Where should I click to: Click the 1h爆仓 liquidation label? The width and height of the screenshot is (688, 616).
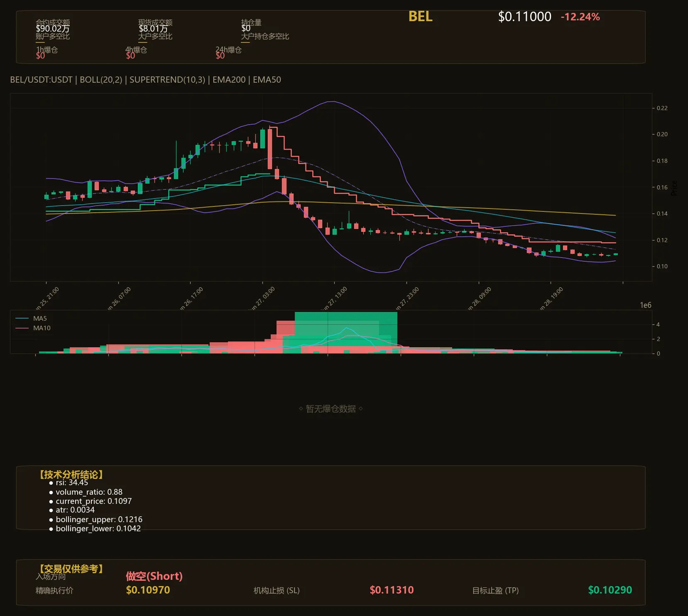click(x=47, y=49)
